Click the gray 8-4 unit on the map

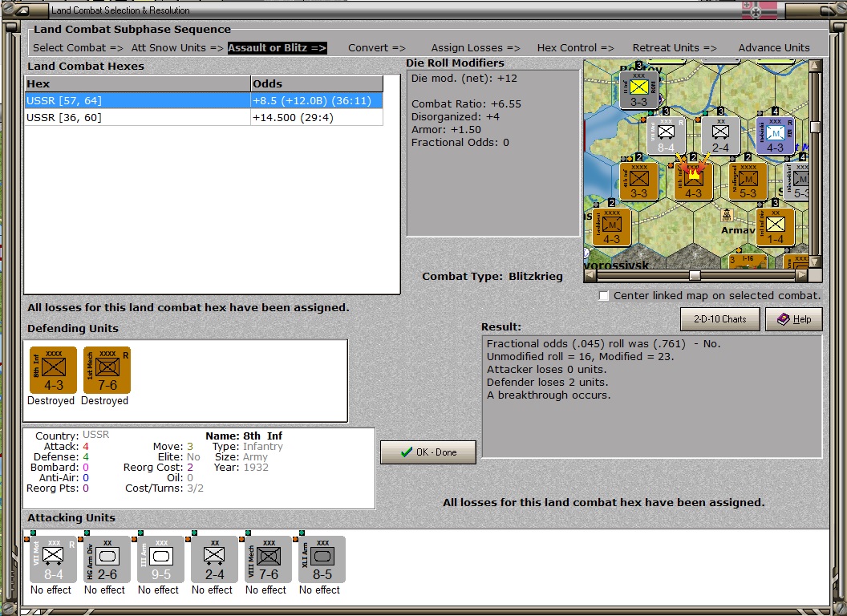(x=666, y=136)
